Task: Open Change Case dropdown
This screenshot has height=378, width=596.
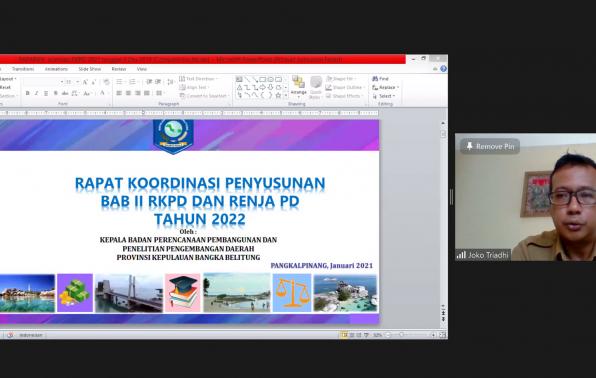Action: tap(87, 93)
